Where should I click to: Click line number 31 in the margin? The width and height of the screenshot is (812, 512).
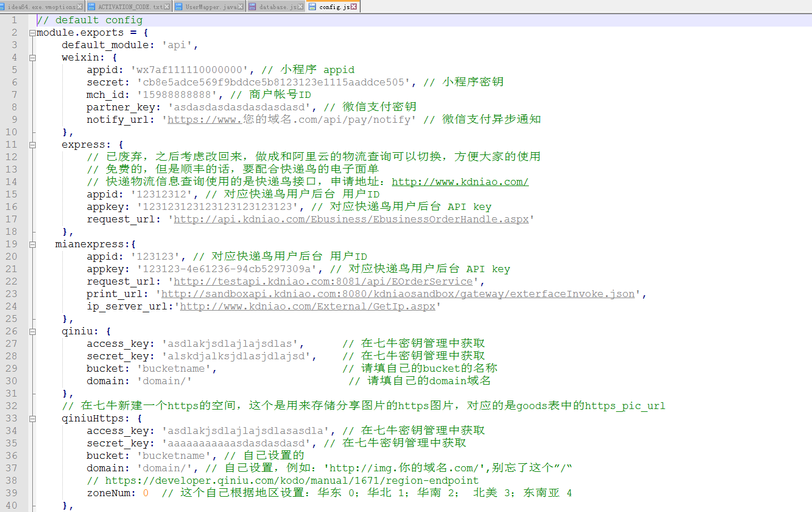(x=11, y=393)
